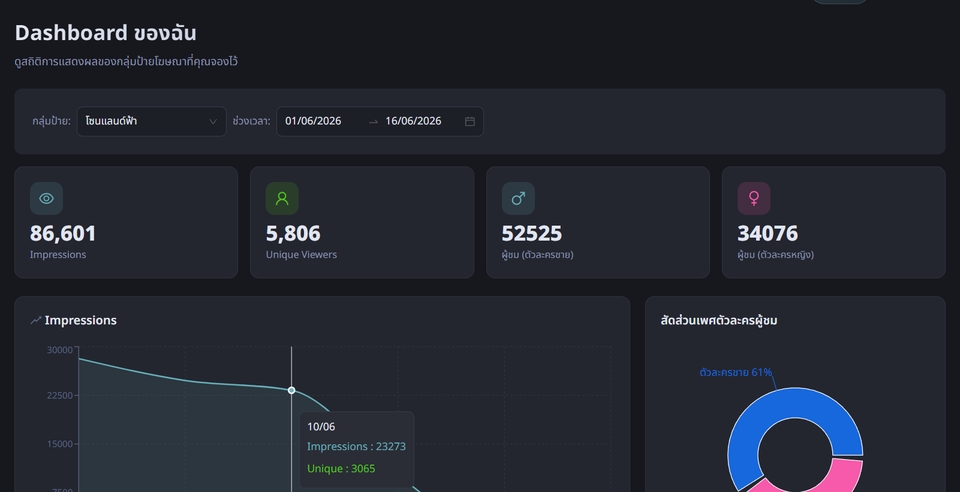Click the 15000 y-axis label

(x=60, y=444)
